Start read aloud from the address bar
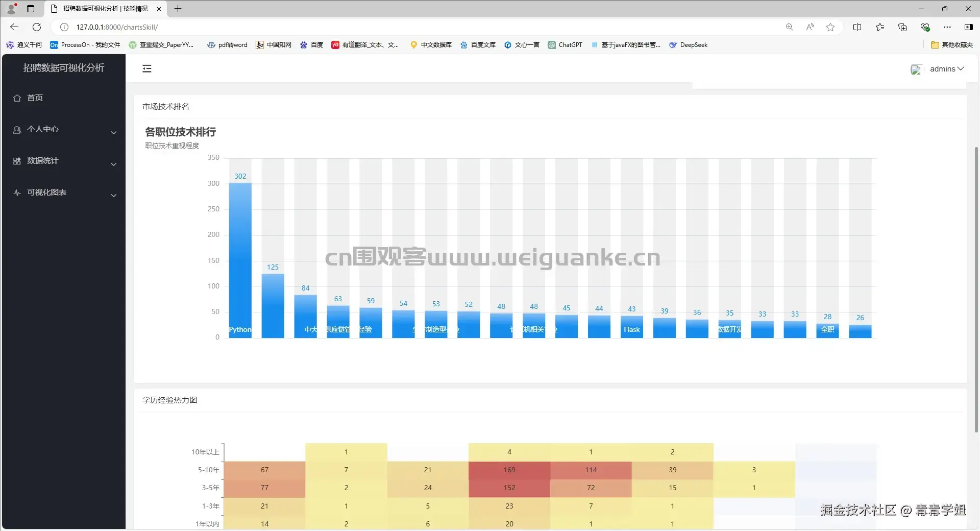The width and height of the screenshot is (980, 531). [810, 27]
